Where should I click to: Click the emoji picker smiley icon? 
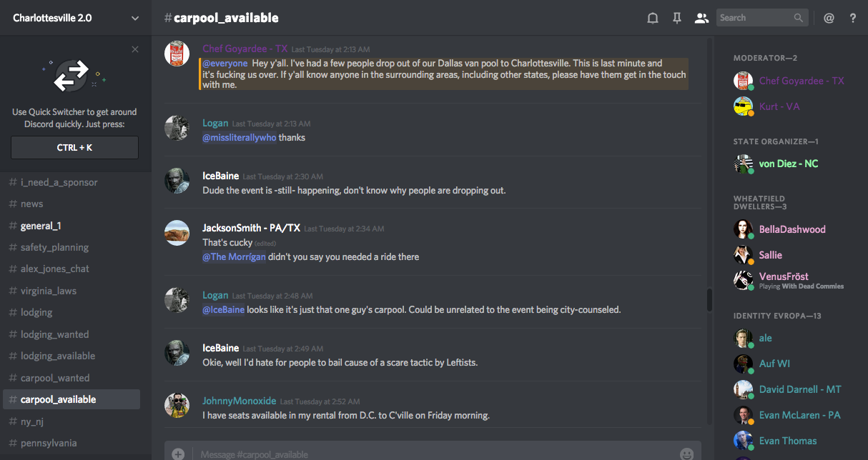point(686,454)
